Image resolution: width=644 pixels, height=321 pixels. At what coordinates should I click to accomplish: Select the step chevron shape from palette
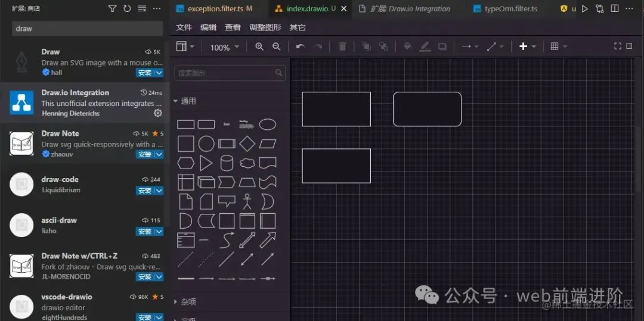[227, 182]
